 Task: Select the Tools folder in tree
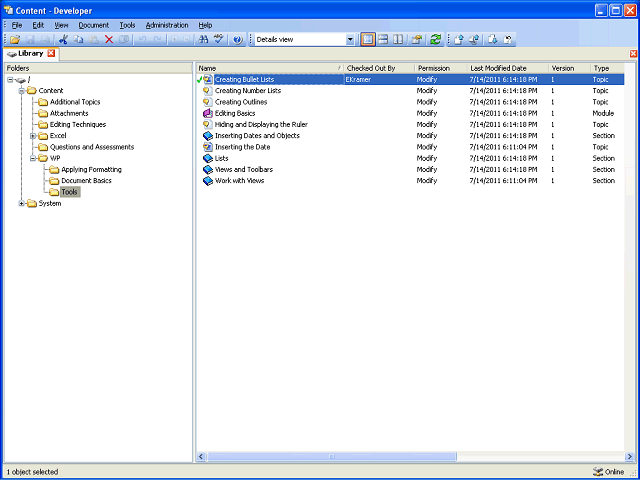point(70,192)
